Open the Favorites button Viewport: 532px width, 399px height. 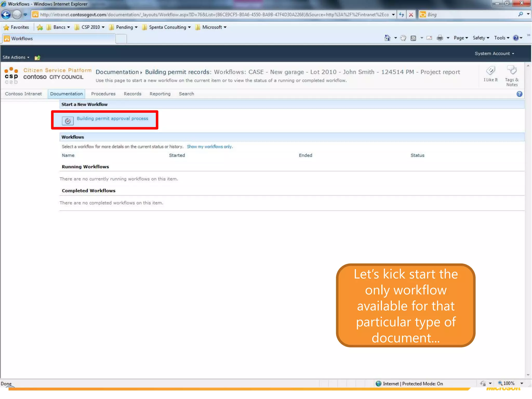pyautogui.click(x=16, y=27)
